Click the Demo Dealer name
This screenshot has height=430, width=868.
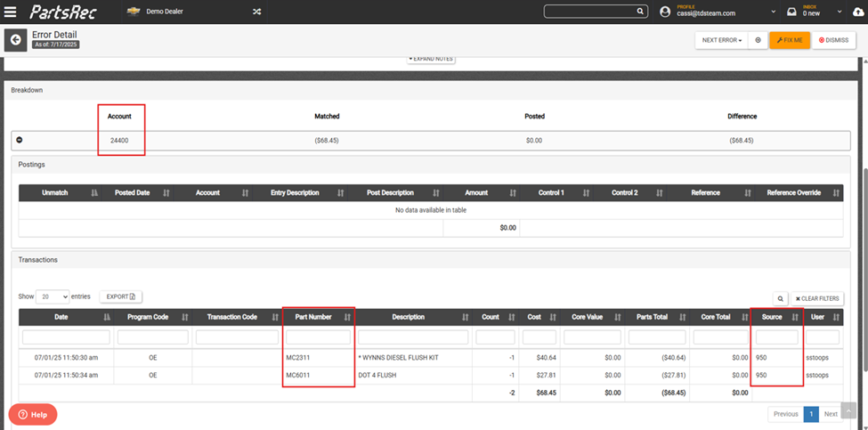pos(165,12)
